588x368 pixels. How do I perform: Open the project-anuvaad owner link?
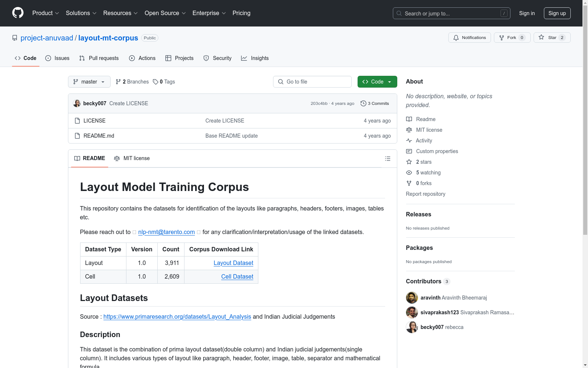click(x=47, y=38)
